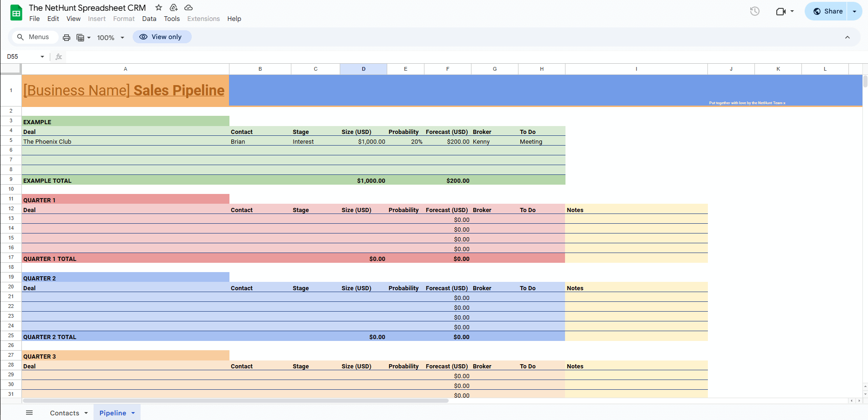Toggle the Move to Drive shortcut icon
Image resolution: width=868 pixels, height=420 pixels.
[x=173, y=7]
